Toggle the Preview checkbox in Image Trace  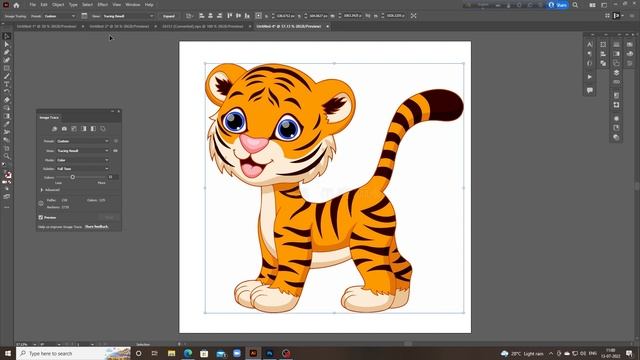point(41,218)
